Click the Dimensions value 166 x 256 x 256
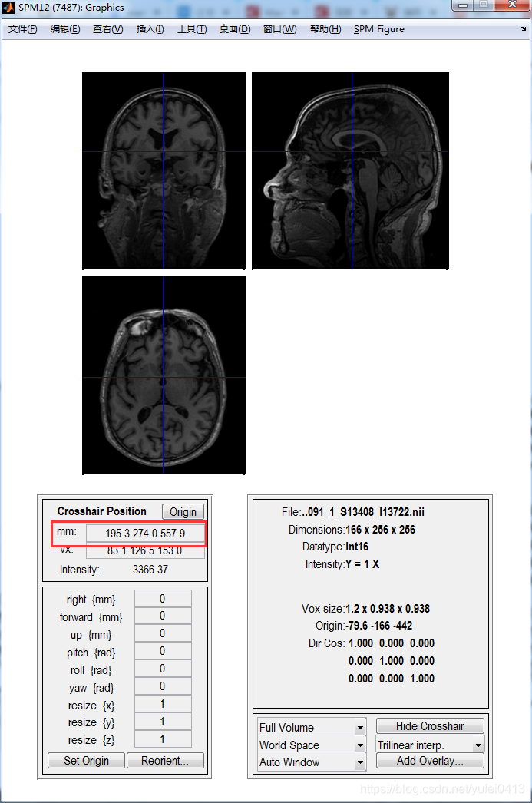The width and height of the screenshot is (532, 803). click(381, 530)
